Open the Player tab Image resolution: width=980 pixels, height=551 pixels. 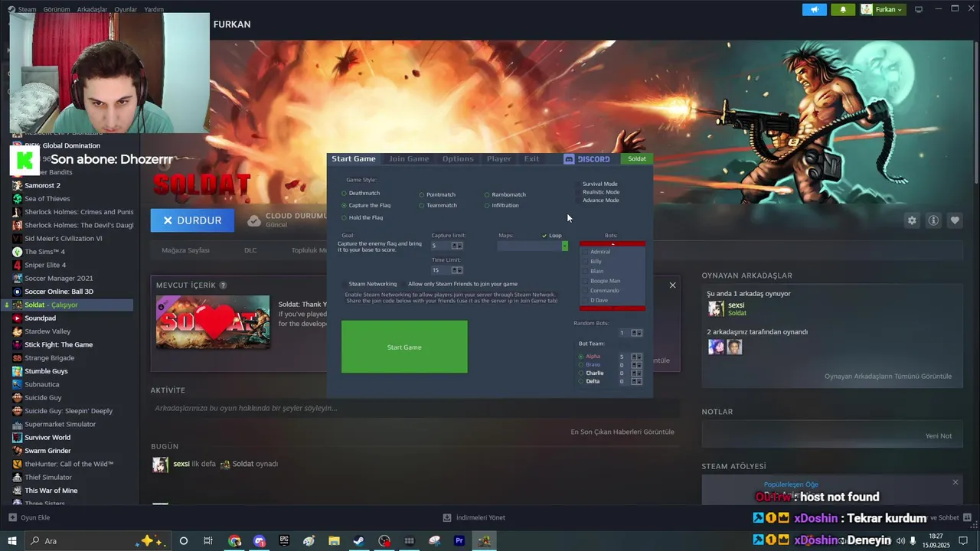[498, 158]
